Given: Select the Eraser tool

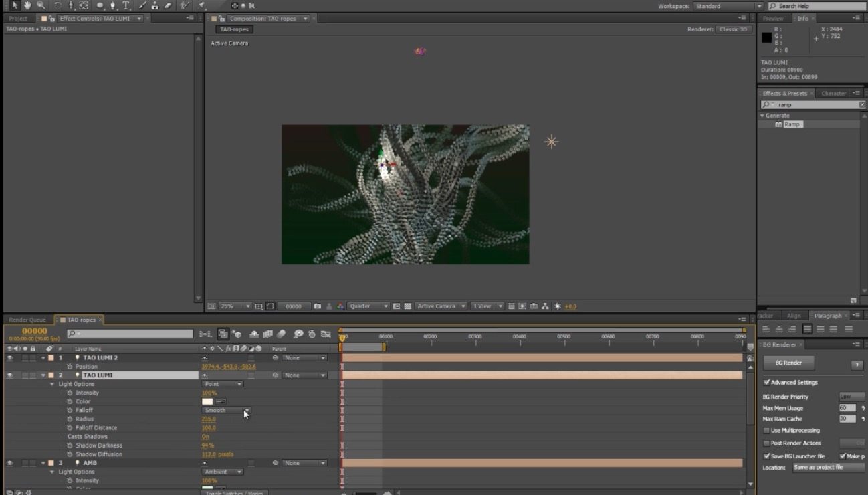Looking at the screenshot, I should coord(168,5).
